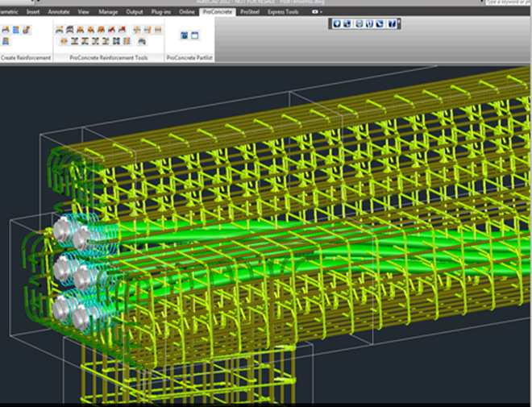Open the Output ribbon tab

(135, 12)
